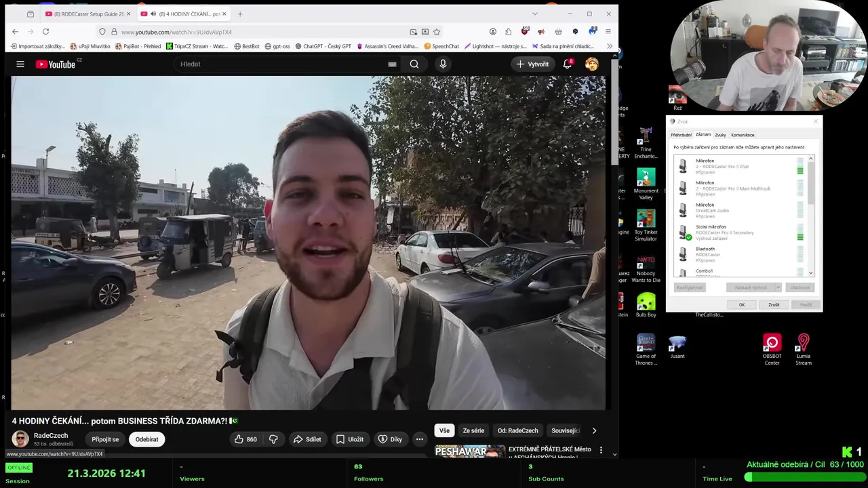Open the Firefox application hamburger menu

[x=608, y=32]
